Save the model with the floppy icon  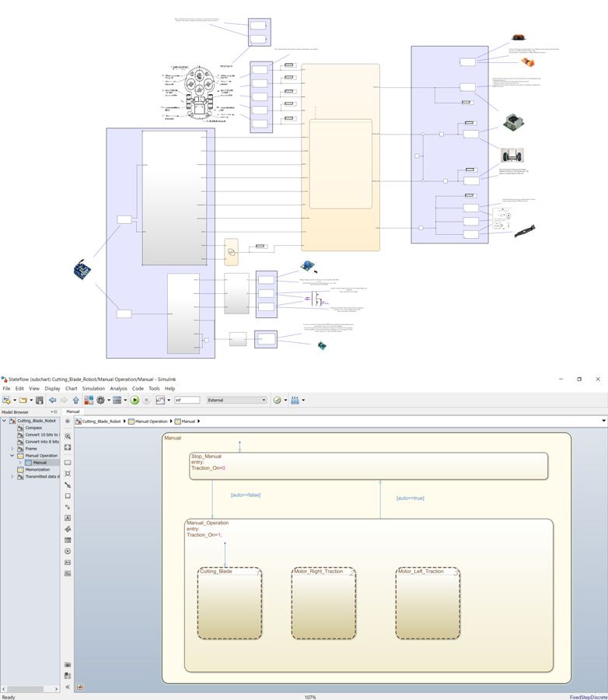pos(40,400)
